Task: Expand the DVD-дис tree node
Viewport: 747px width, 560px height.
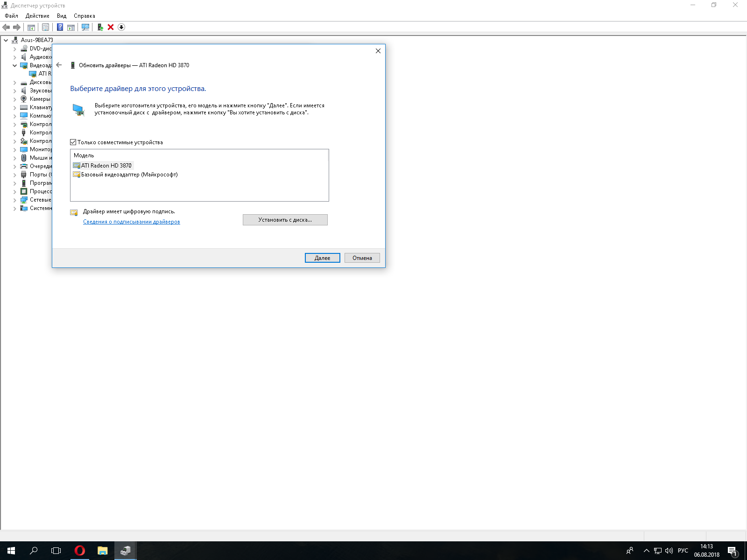Action: (15, 49)
